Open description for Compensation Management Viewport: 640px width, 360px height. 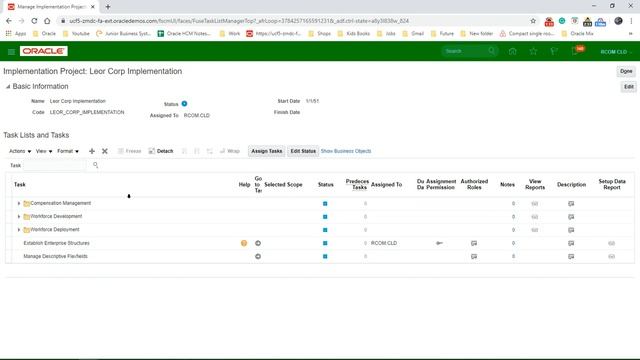tap(571, 204)
